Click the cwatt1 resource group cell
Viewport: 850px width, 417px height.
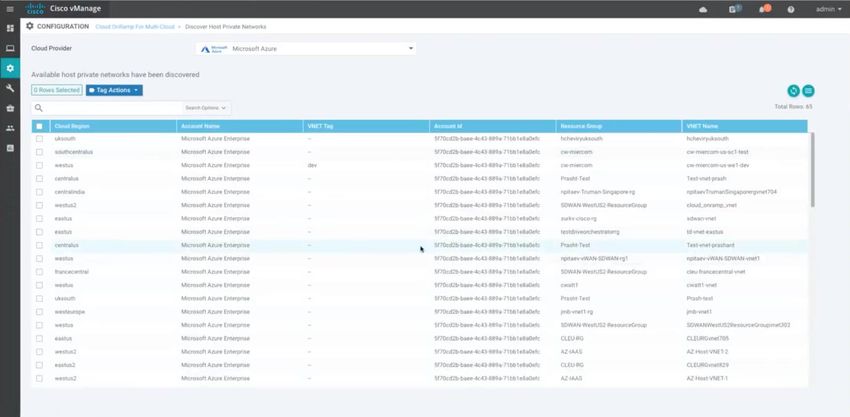570,285
